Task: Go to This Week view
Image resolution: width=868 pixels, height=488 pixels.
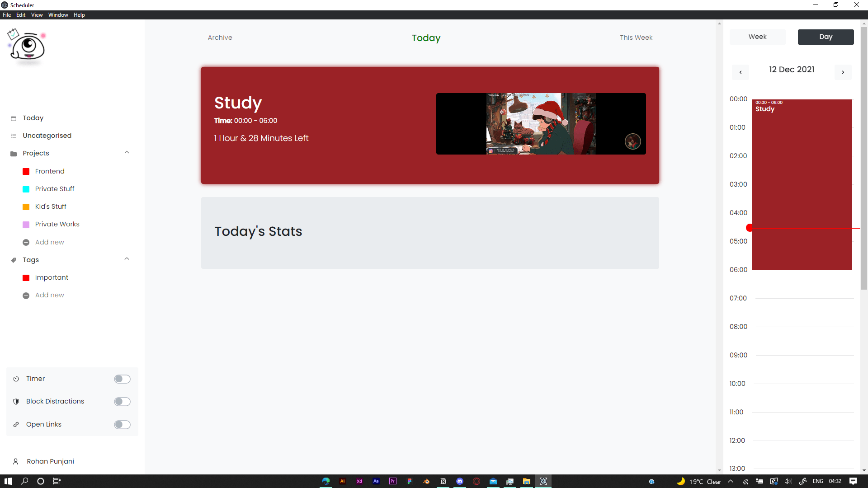Action: (636, 38)
